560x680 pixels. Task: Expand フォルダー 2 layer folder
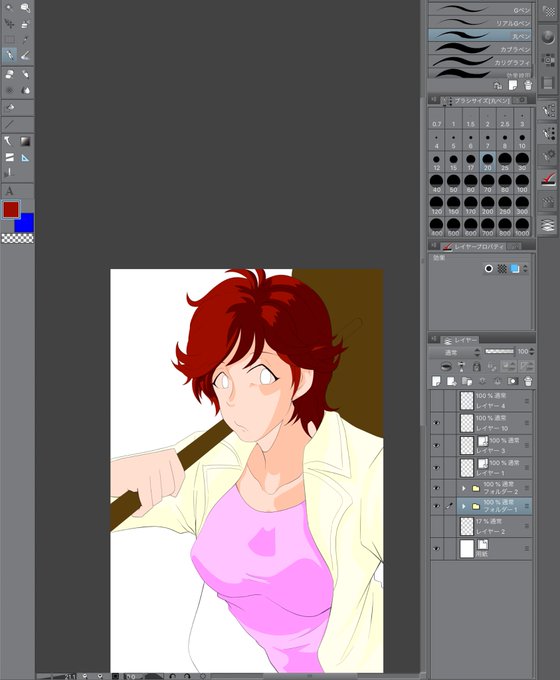click(464, 488)
